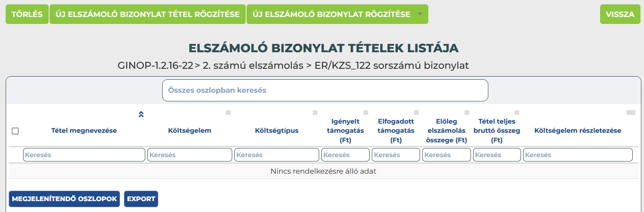Click sort indicator above Elfogadott támogatás column

[416, 113]
